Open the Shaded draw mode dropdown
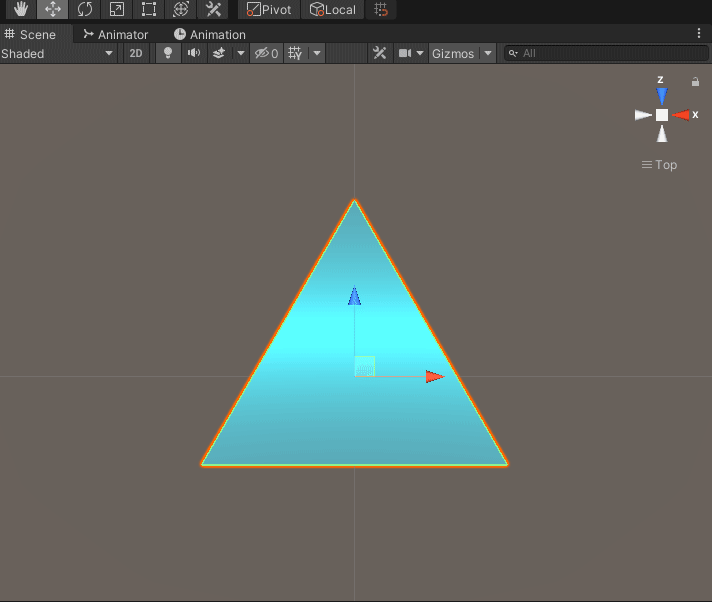712x602 pixels. 58,54
